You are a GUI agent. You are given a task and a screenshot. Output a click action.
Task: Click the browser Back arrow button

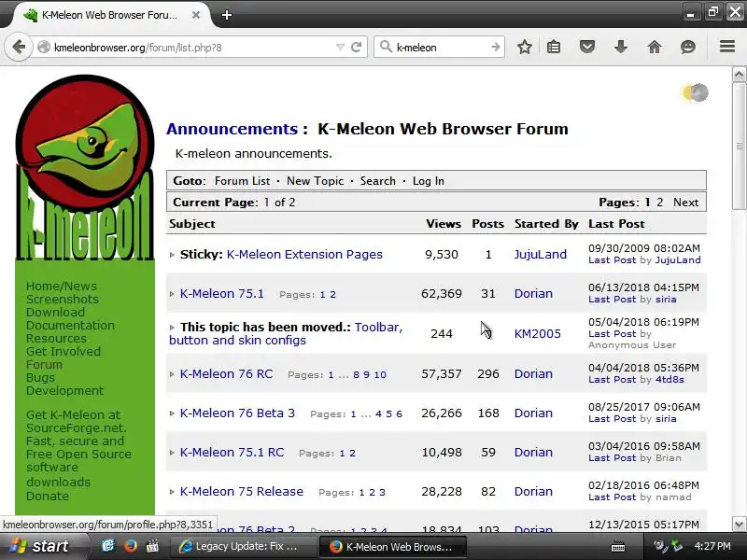(19, 47)
